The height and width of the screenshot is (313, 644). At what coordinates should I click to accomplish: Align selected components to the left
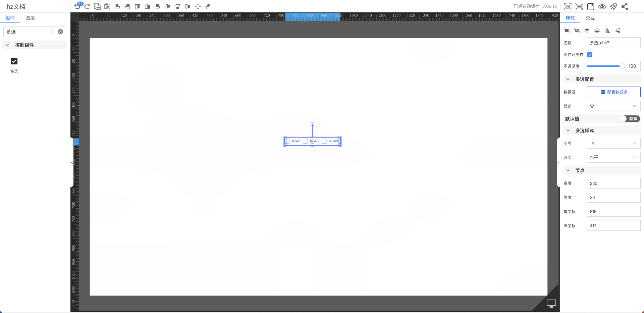(117, 6)
